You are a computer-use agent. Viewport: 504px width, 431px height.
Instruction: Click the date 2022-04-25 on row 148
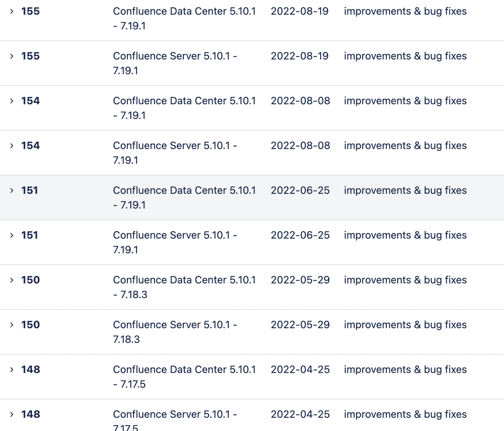pyautogui.click(x=300, y=369)
